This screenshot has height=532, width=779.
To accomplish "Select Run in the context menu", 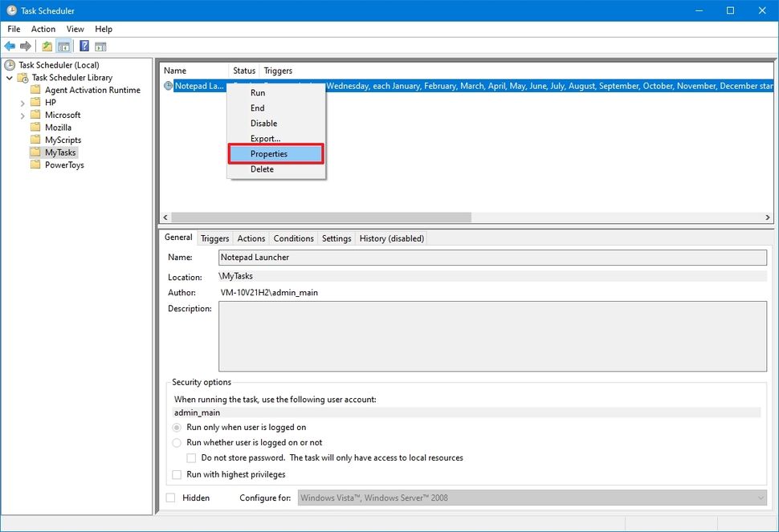I will (257, 92).
